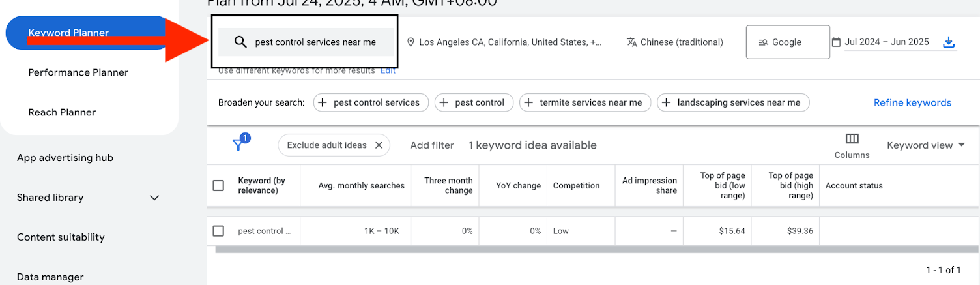This screenshot has width=980, height=285.
Task: Sort by Top of page bid (low range)
Action: [723, 186]
